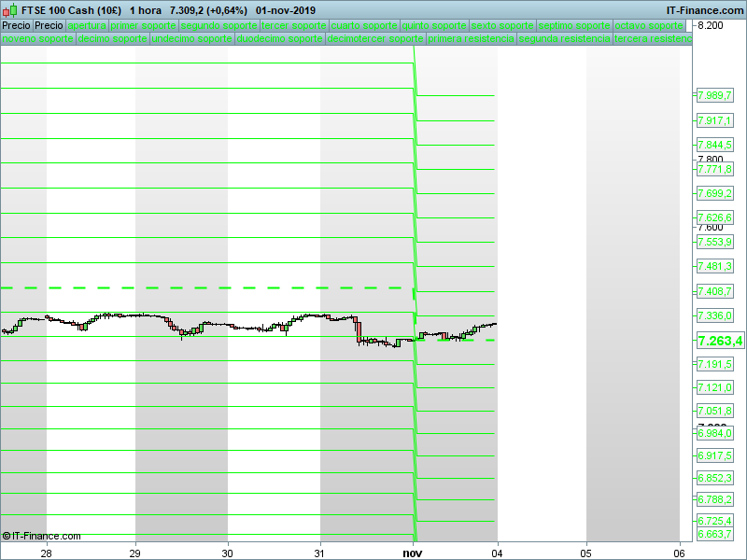Open the quinto soporte label
This screenshot has width=747, height=560.
click(x=434, y=26)
